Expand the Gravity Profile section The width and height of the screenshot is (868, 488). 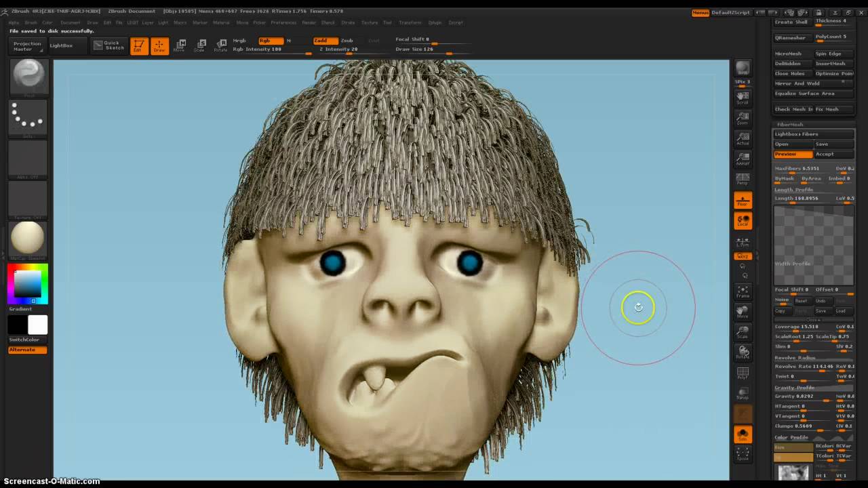click(794, 388)
